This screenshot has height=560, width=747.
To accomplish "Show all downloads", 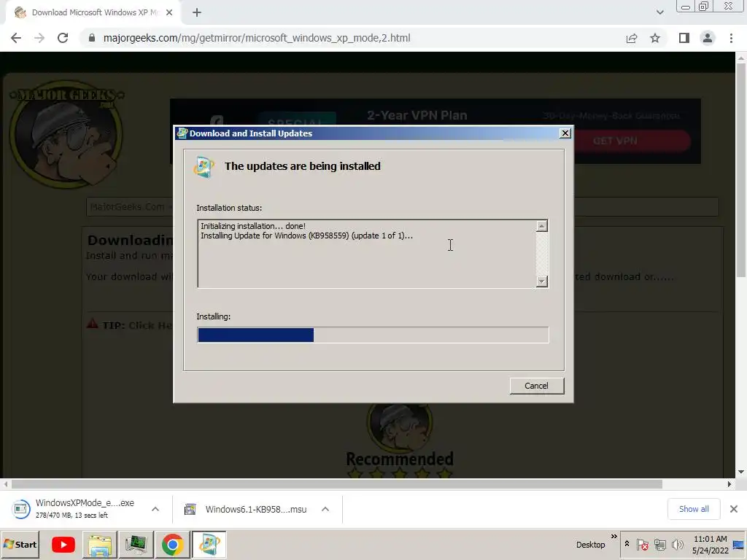I will pyautogui.click(x=694, y=509).
